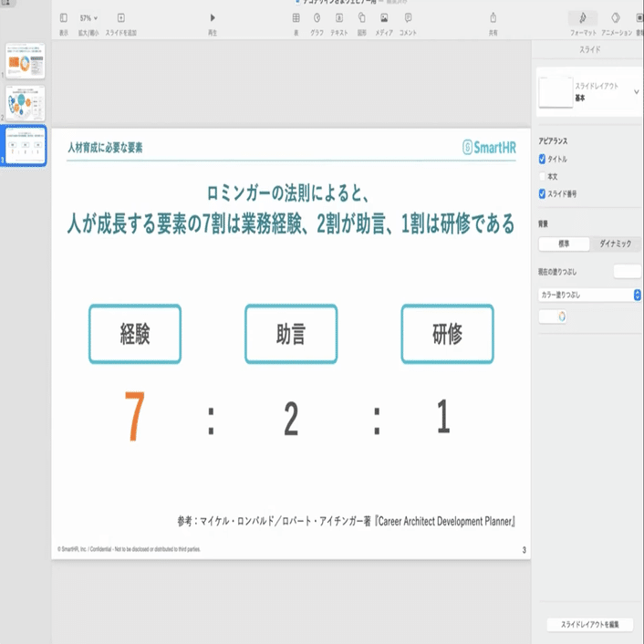Click the slide number 3 at bottom right
Screen dimensions: 644x644
pyautogui.click(x=525, y=550)
